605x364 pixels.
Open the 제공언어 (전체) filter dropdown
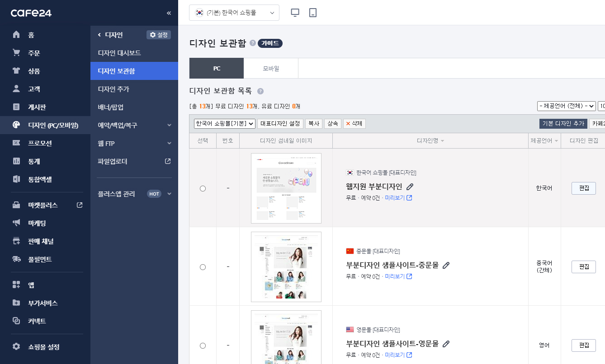pos(567,106)
